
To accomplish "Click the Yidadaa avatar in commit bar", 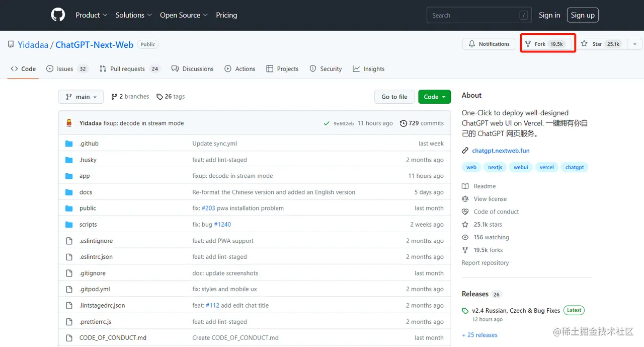I will coord(69,123).
